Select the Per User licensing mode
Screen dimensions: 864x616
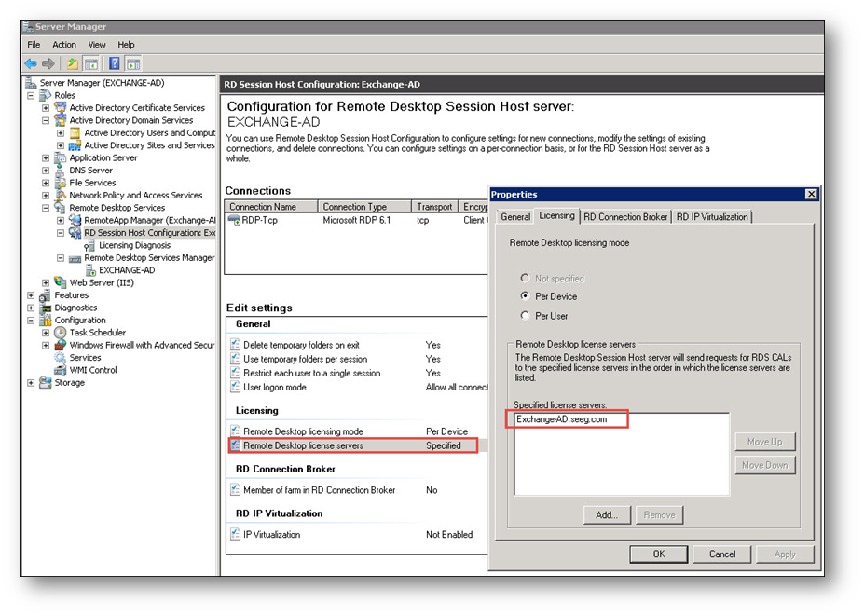[526, 315]
